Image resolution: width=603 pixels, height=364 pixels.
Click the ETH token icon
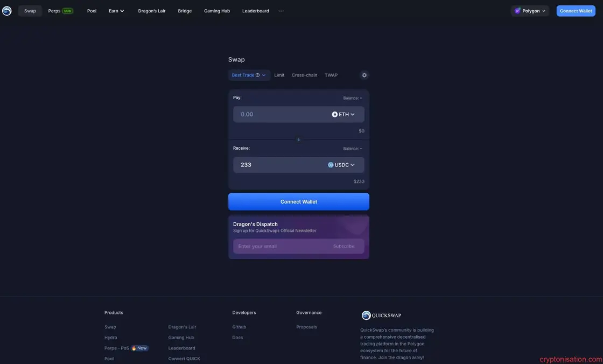[334, 114]
